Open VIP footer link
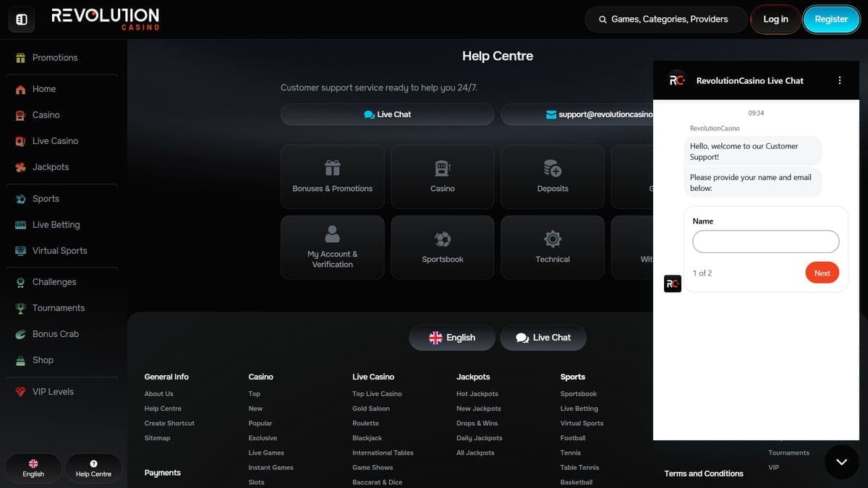 click(774, 468)
